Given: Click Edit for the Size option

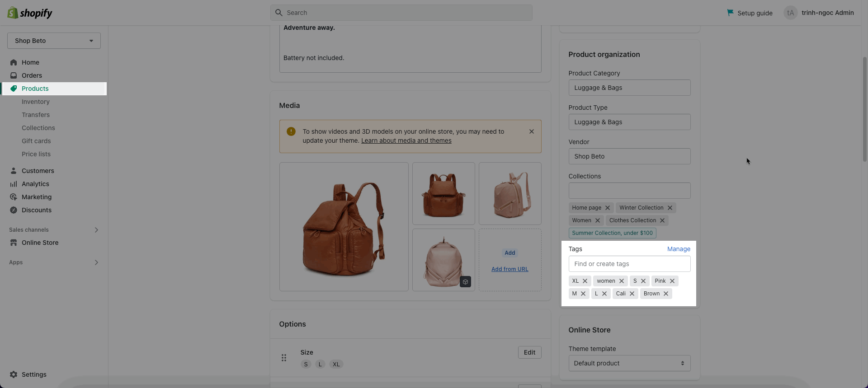Looking at the screenshot, I should pyautogui.click(x=529, y=352).
